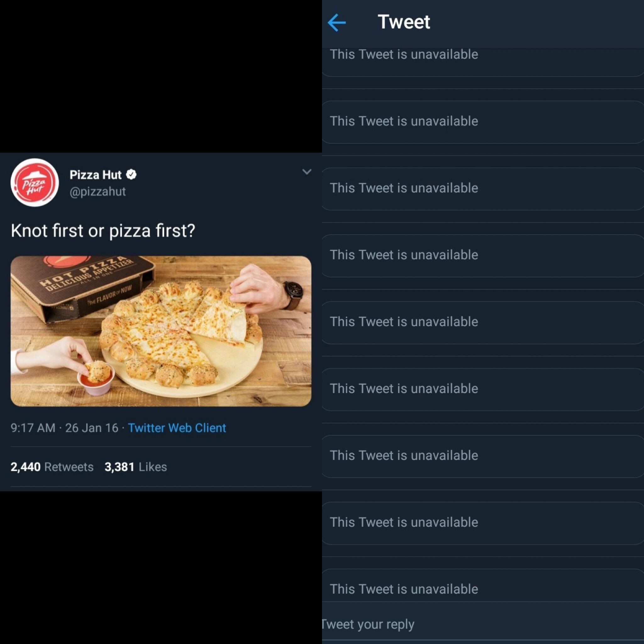
Task: Open the pizza photo in the tweet
Action: coord(161,331)
